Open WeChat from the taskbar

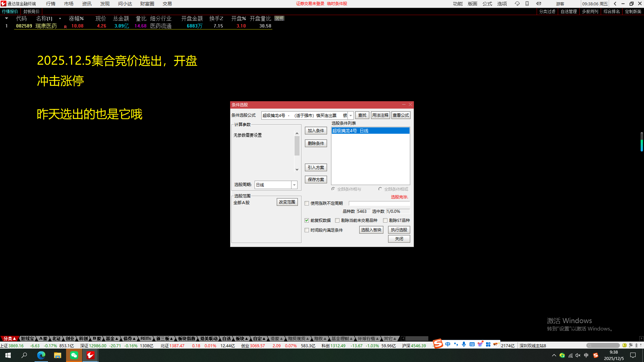pyautogui.click(x=74, y=355)
